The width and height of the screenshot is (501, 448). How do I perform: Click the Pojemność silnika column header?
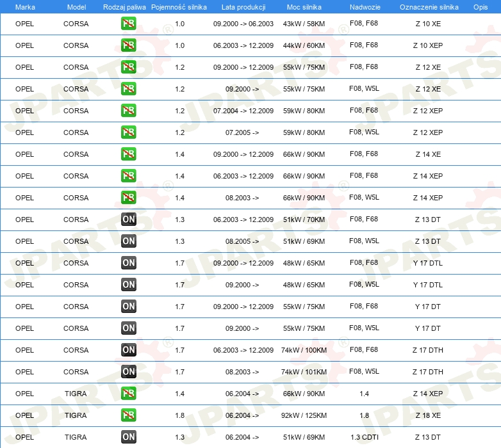(179, 7)
